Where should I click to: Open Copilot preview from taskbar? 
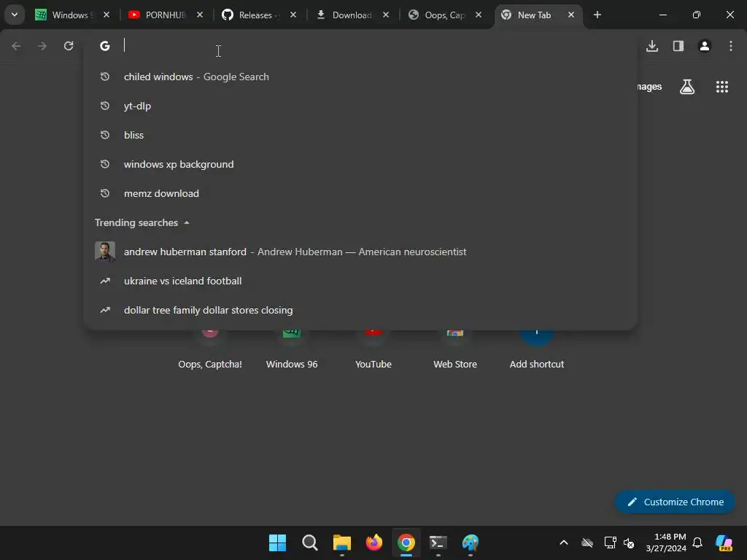[724, 542]
